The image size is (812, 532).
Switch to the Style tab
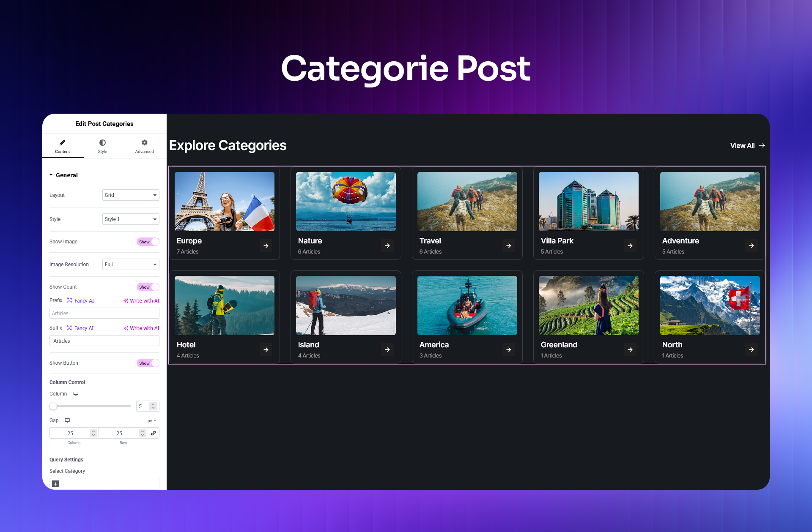pyautogui.click(x=102, y=146)
